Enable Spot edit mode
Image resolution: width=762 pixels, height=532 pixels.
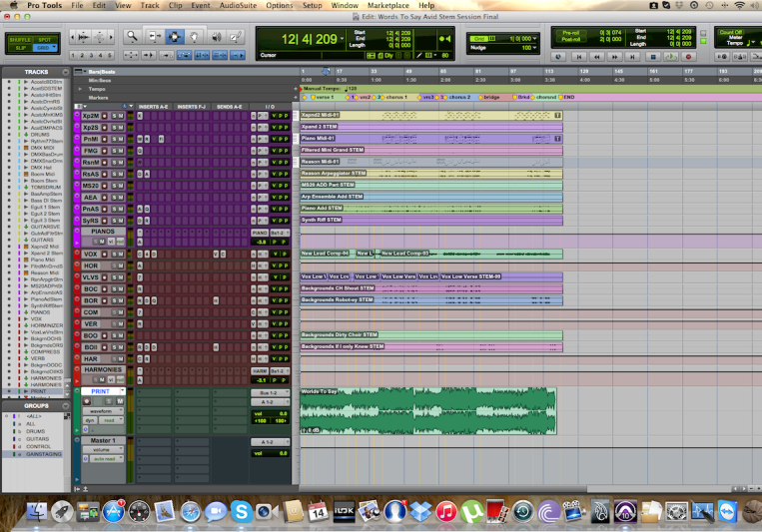pyautogui.click(x=45, y=40)
